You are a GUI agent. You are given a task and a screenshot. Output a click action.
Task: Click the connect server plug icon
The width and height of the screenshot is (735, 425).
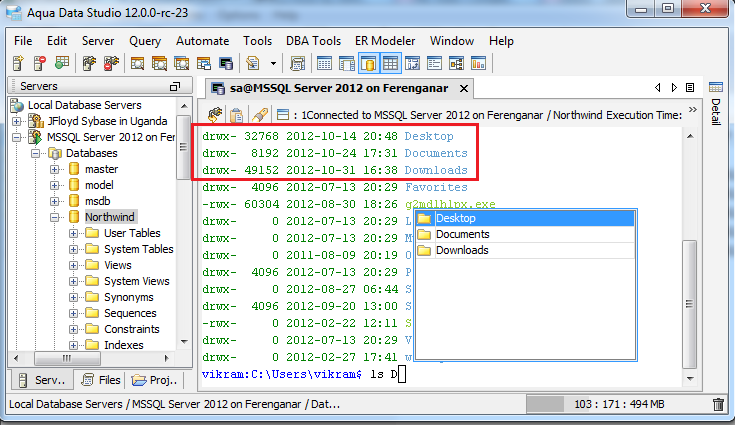pos(89,63)
